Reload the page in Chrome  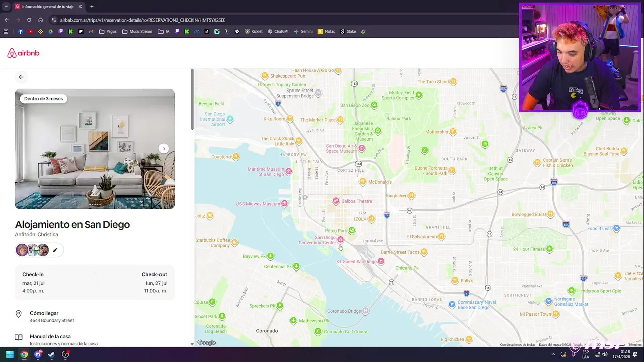pos(29,20)
